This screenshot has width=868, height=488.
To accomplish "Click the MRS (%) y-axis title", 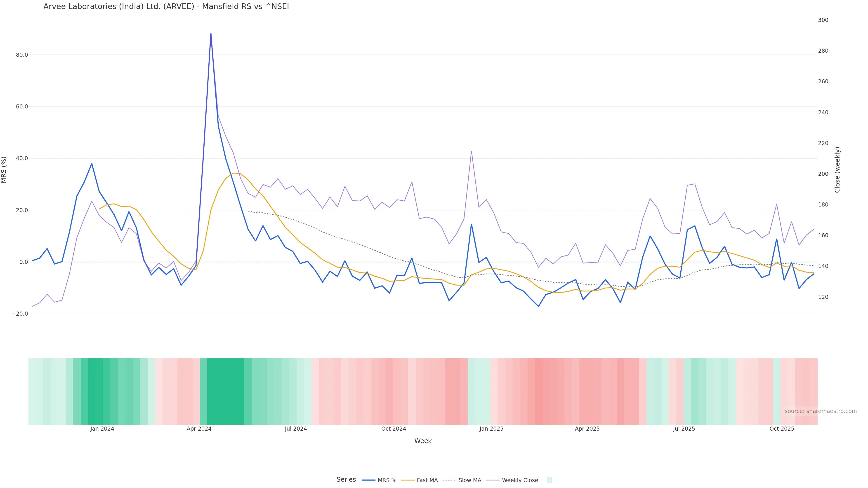I will coord(4,170).
